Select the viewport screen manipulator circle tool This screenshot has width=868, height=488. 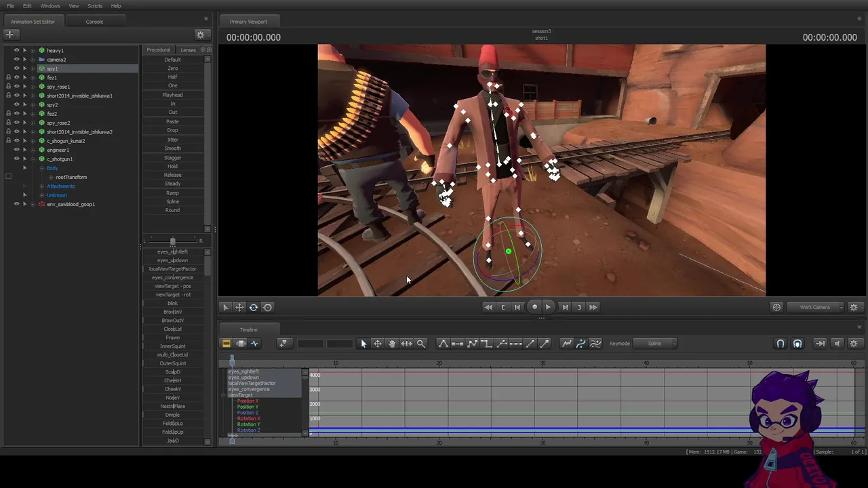tap(268, 307)
